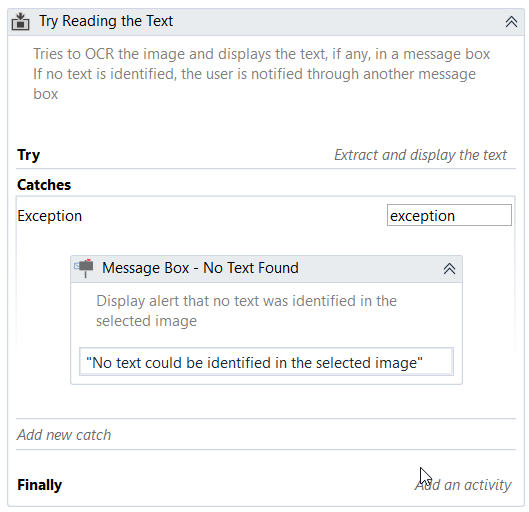Click Add an activity in Finally

click(463, 485)
